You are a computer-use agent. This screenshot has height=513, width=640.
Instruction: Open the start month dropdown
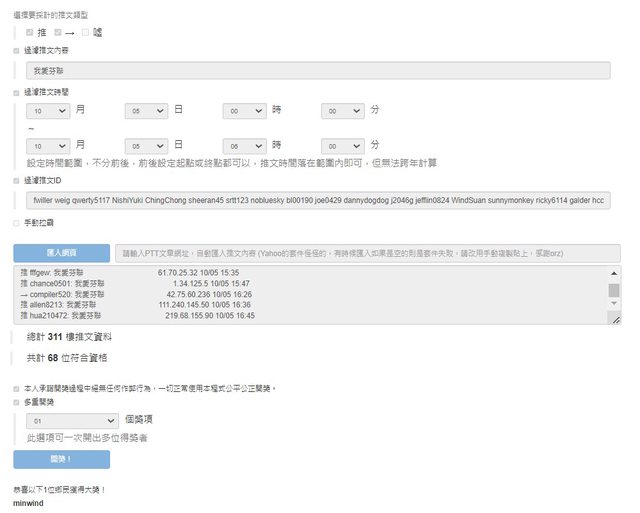pyautogui.click(x=48, y=112)
